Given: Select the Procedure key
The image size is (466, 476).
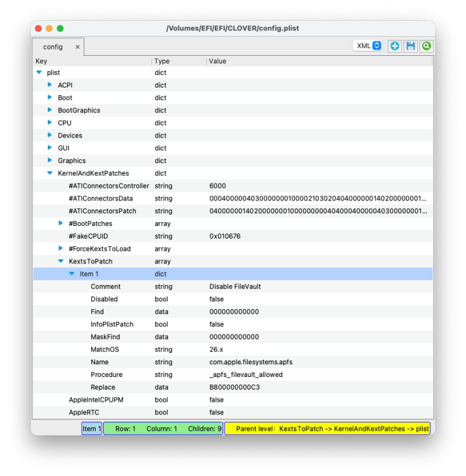Looking at the screenshot, I should (107, 374).
